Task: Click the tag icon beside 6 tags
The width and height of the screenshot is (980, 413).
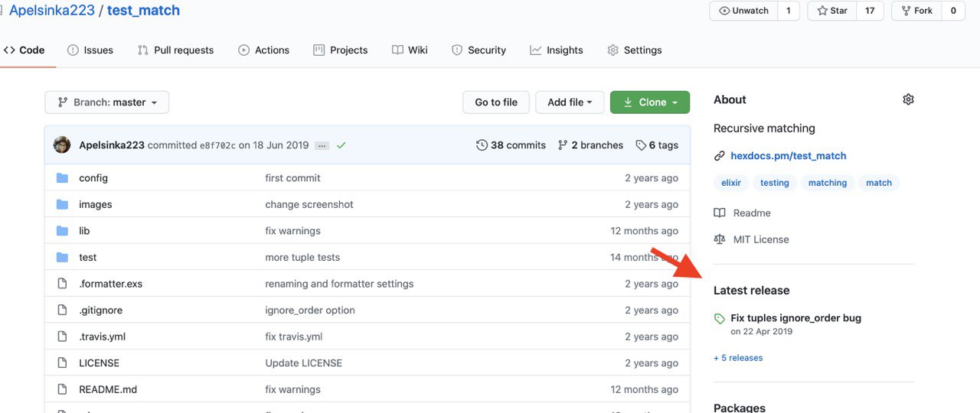Action: click(640, 145)
